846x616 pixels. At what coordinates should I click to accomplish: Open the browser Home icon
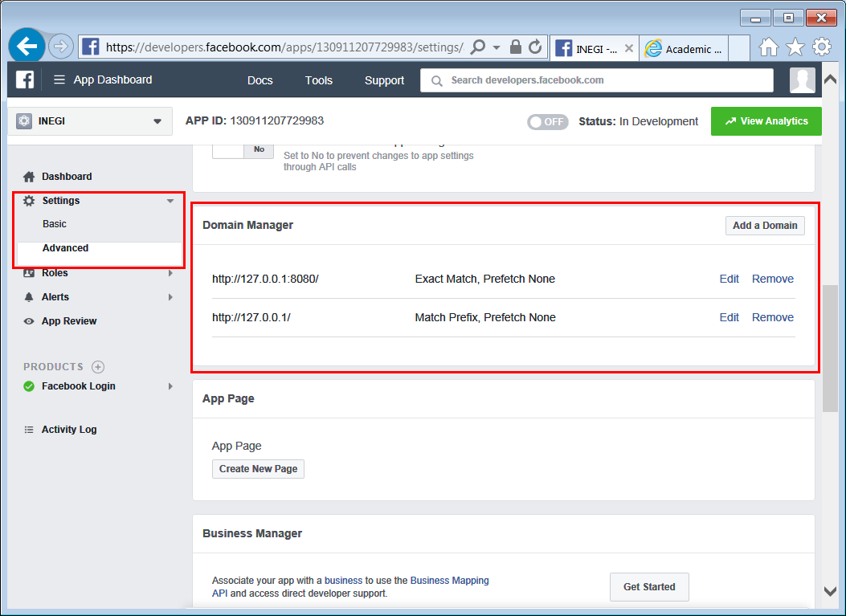click(x=768, y=47)
